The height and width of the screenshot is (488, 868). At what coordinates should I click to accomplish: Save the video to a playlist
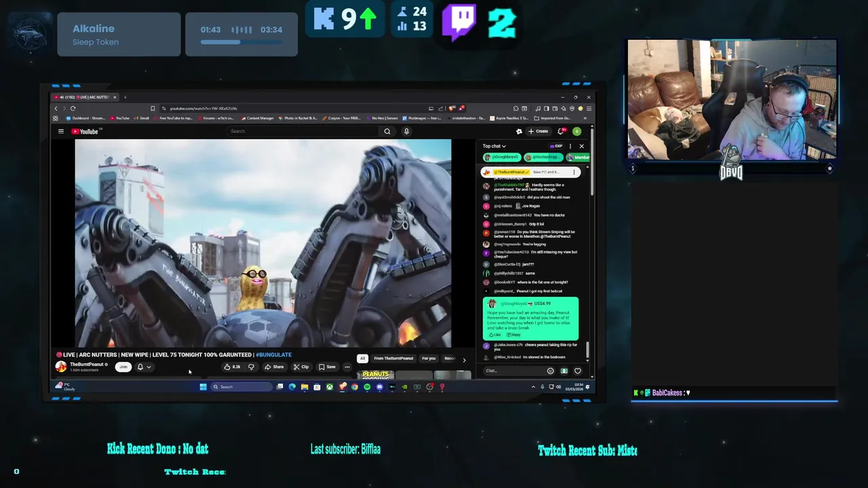(x=327, y=367)
